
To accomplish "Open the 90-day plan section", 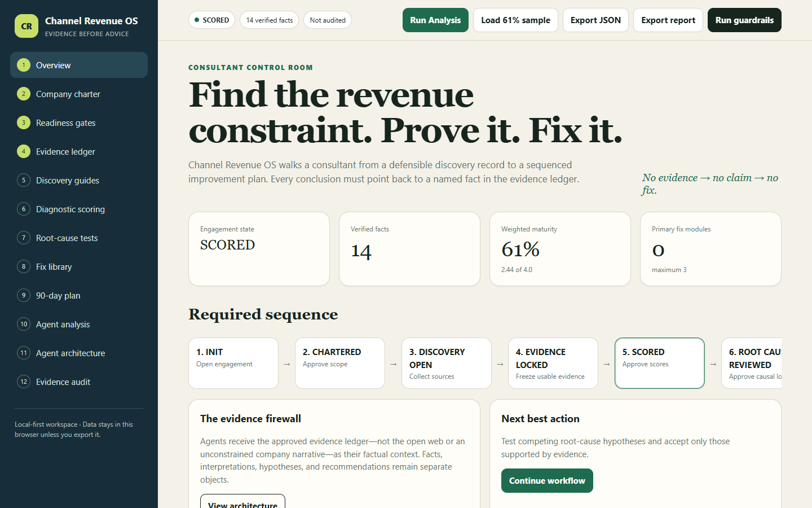I will pos(79,295).
